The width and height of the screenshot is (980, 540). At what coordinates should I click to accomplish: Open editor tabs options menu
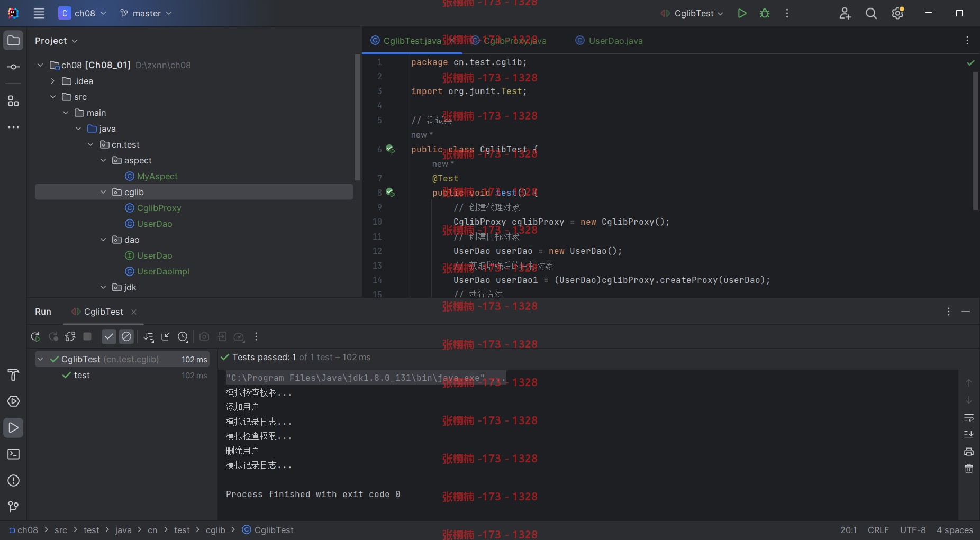coord(967,41)
